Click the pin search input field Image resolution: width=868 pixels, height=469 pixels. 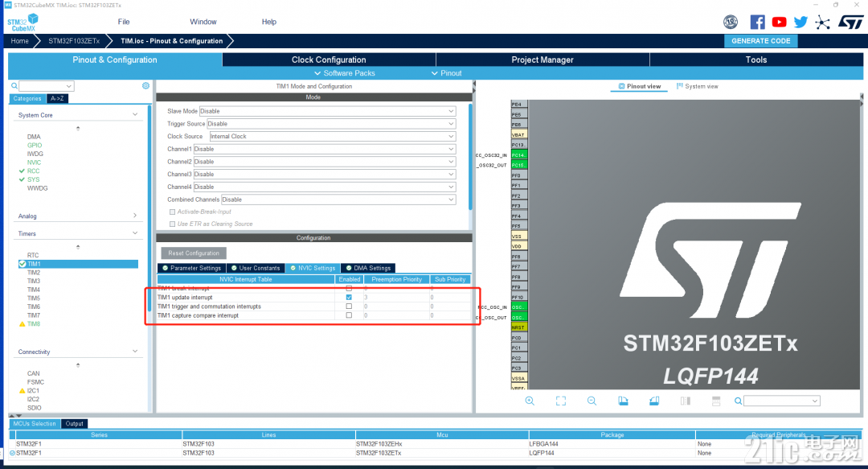(x=782, y=401)
